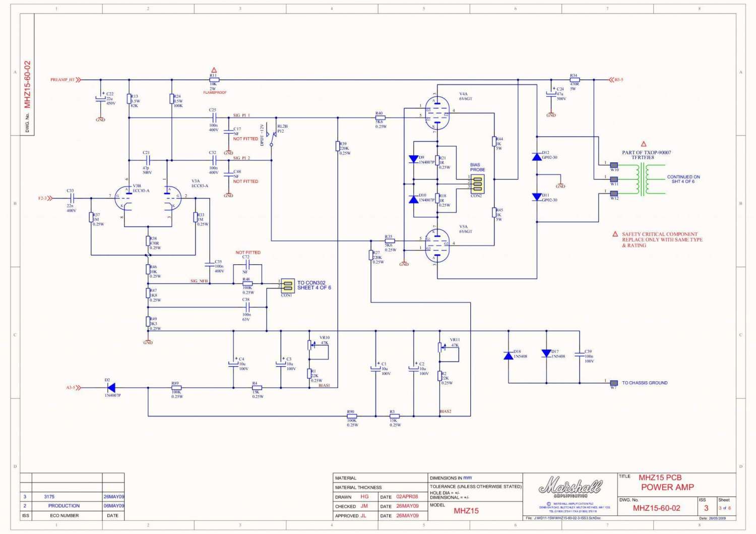This screenshot has width=756, height=534.
Task: Click the D2 1N4007P diode symbol
Action: [x=111, y=388]
